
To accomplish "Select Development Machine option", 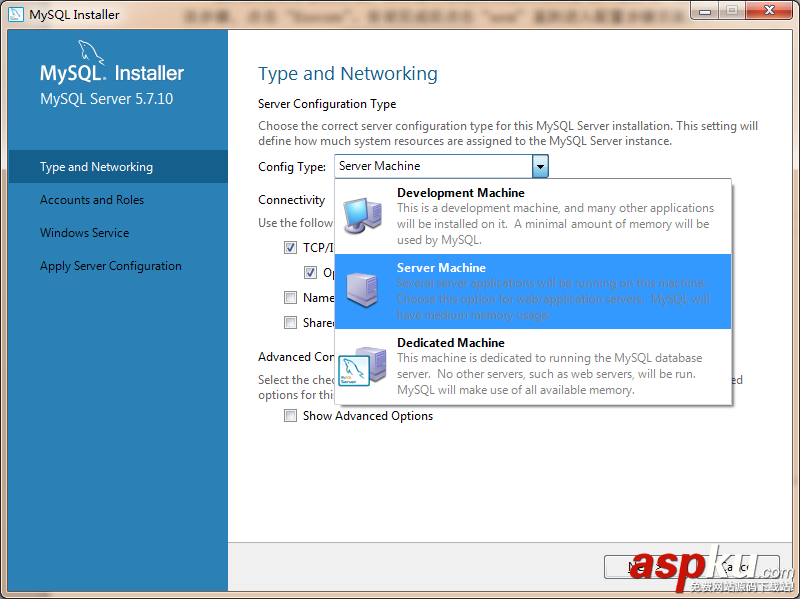I will 533,216.
